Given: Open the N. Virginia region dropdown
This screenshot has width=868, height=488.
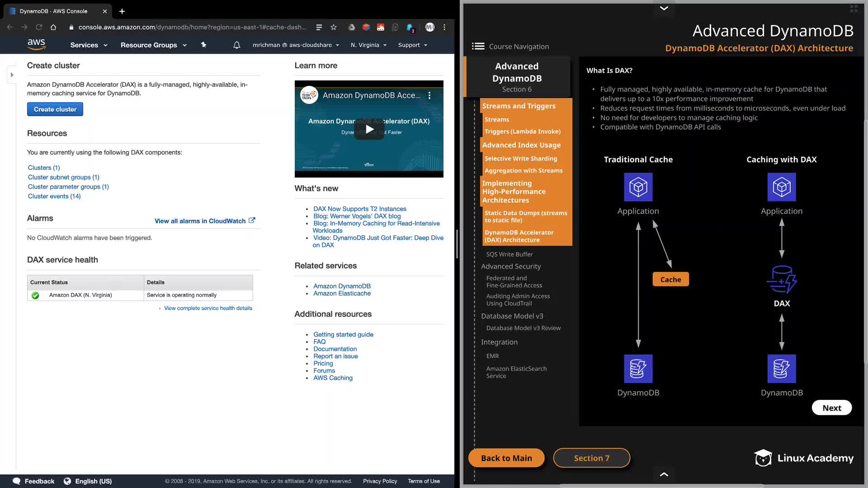Looking at the screenshot, I should coord(368,45).
